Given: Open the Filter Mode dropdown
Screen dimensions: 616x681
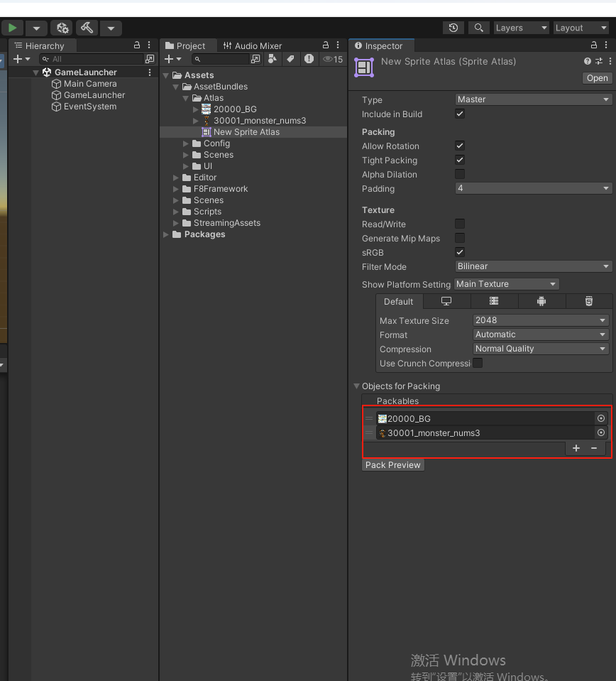Looking at the screenshot, I should [534, 266].
